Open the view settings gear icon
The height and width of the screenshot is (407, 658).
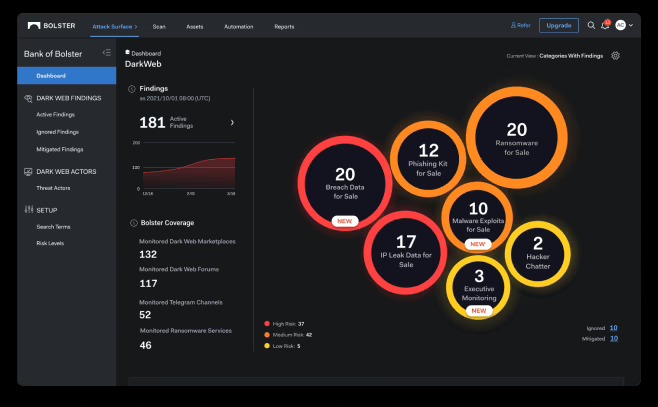click(x=615, y=56)
